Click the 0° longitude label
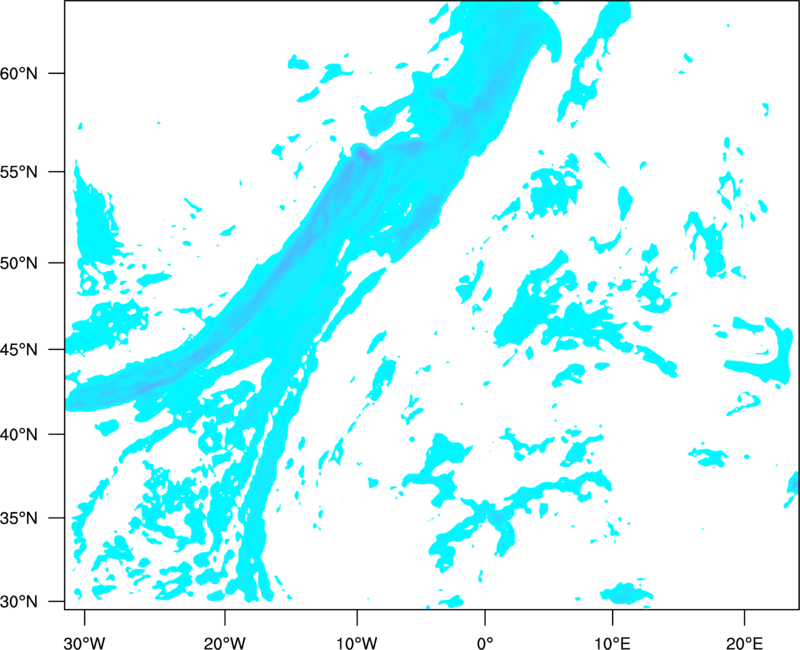The height and width of the screenshot is (650, 800). point(485,643)
